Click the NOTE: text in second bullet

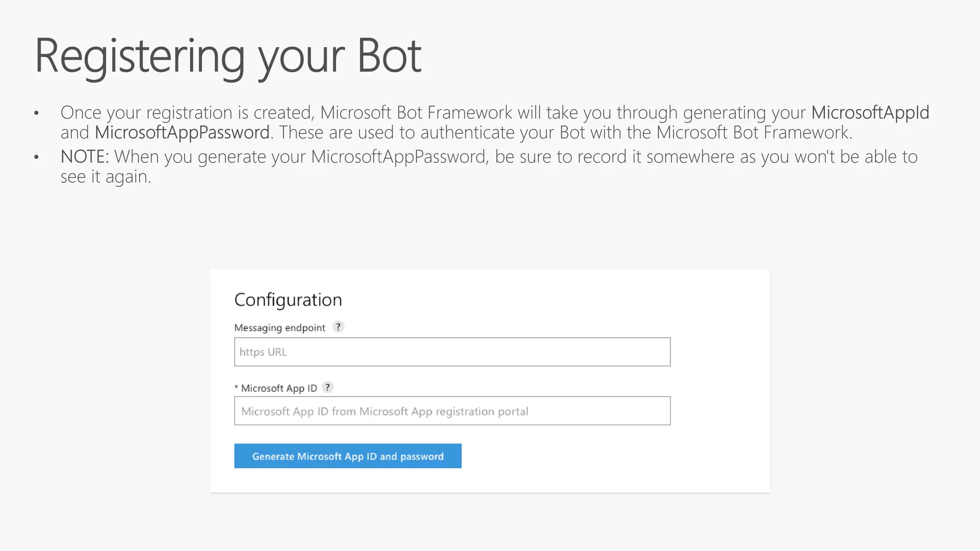(85, 157)
